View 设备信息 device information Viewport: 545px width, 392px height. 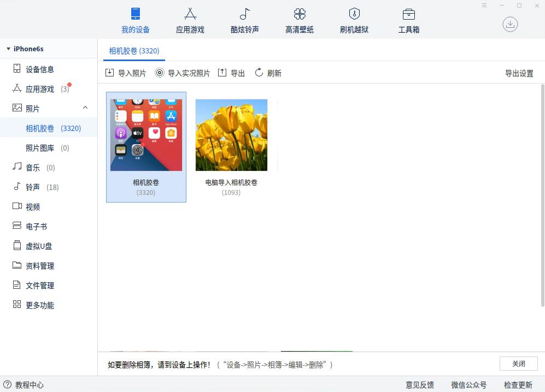[39, 69]
